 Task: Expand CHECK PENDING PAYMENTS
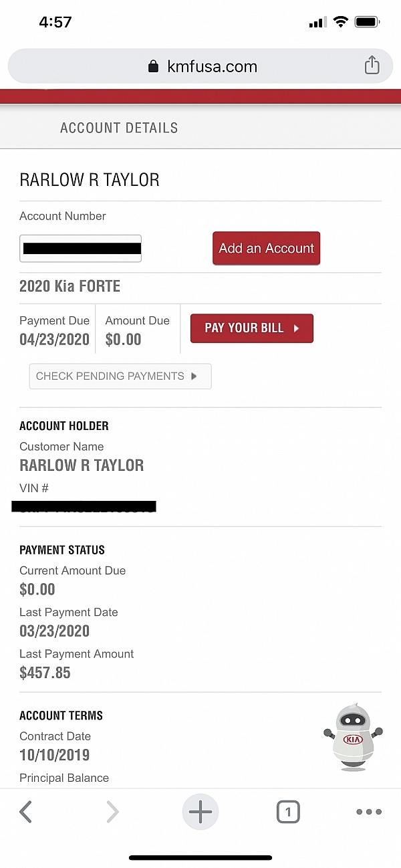pyautogui.click(x=120, y=376)
